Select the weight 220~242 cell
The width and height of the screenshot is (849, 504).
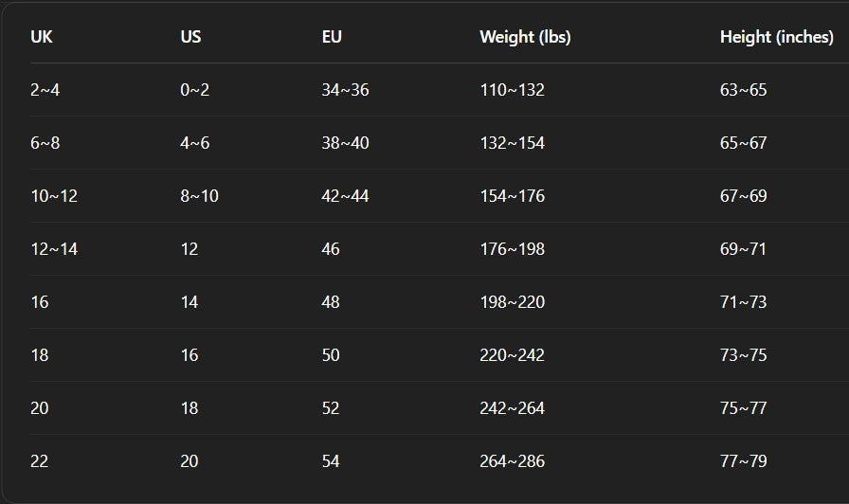pyautogui.click(x=512, y=355)
